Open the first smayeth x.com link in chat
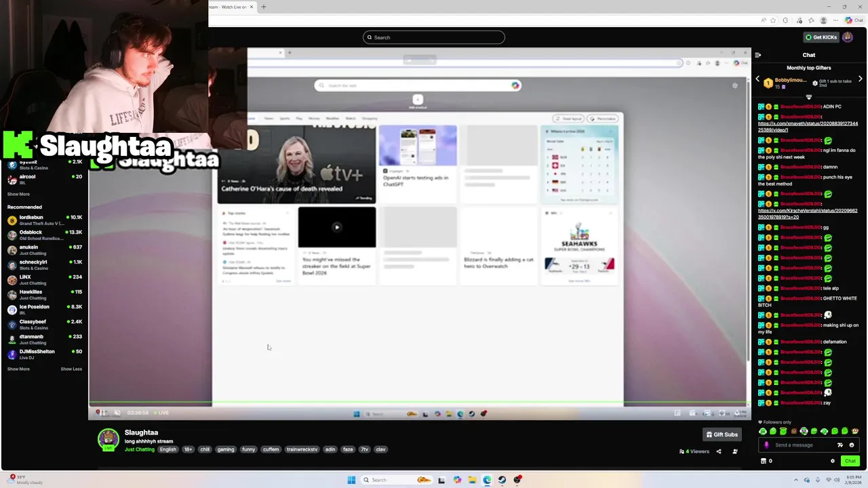 [808, 127]
